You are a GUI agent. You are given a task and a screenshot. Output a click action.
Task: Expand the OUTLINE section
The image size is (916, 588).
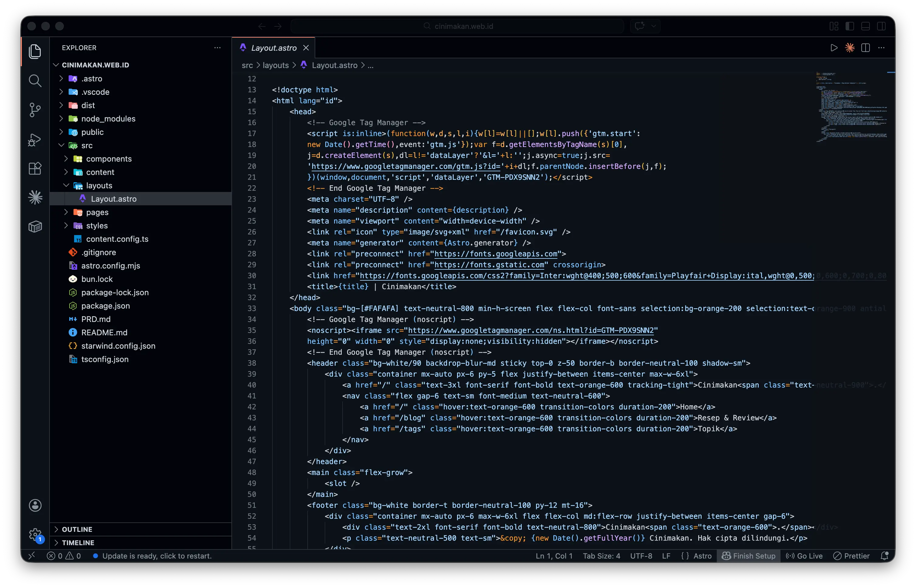(x=141, y=529)
